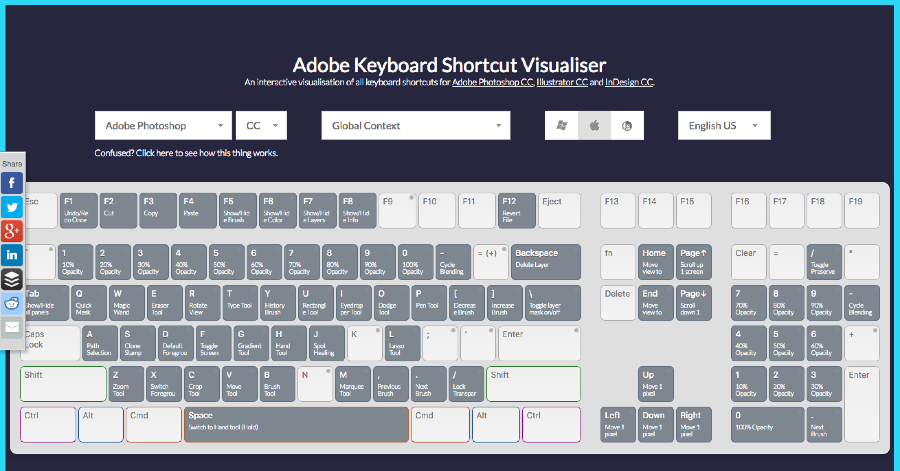Share via LinkedIn icon

pyautogui.click(x=12, y=255)
